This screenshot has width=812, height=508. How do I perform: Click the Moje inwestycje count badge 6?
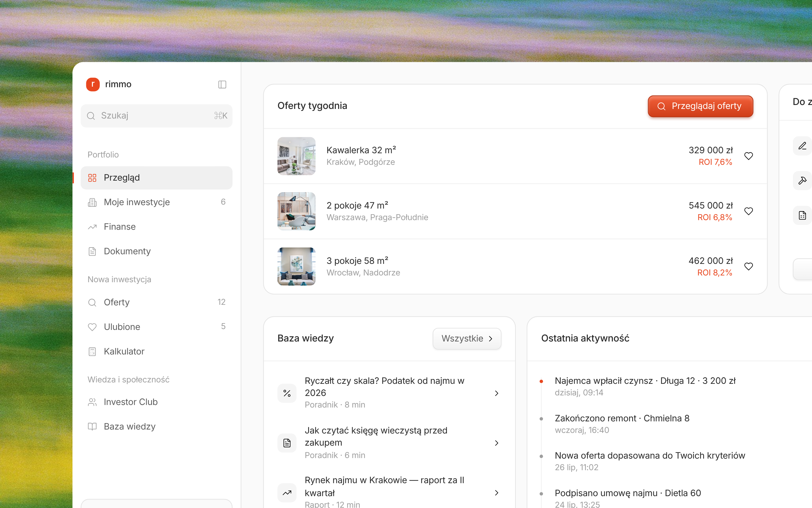[223, 202]
